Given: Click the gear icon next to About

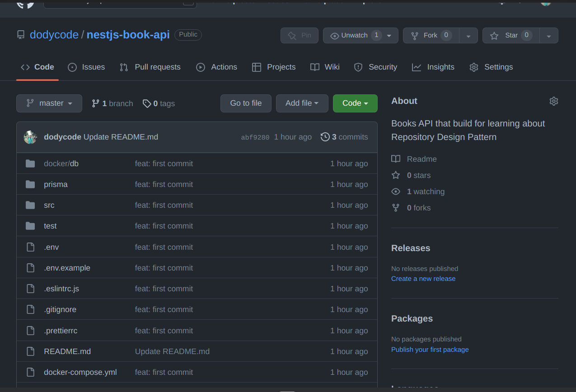Looking at the screenshot, I should pyautogui.click(x=554, y=101).
